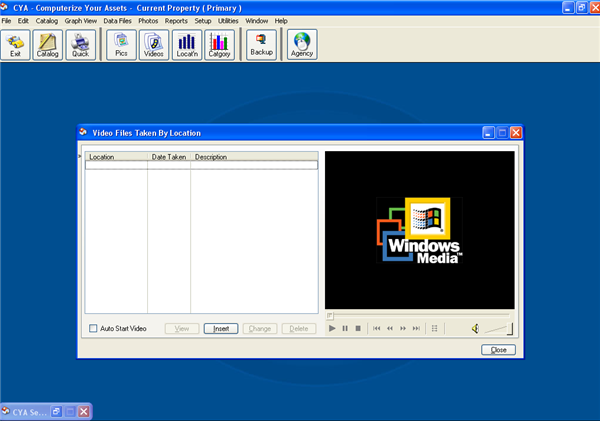This screenshot has height=421, width=600.
Task: Adjust the volume slider
Action: pyautogui.click(x=498, y=329)
